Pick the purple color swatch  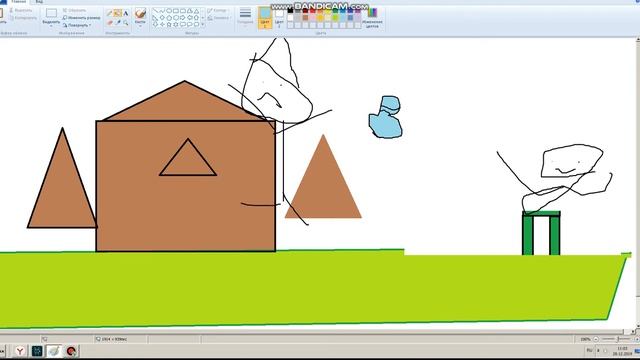point(358,11)
